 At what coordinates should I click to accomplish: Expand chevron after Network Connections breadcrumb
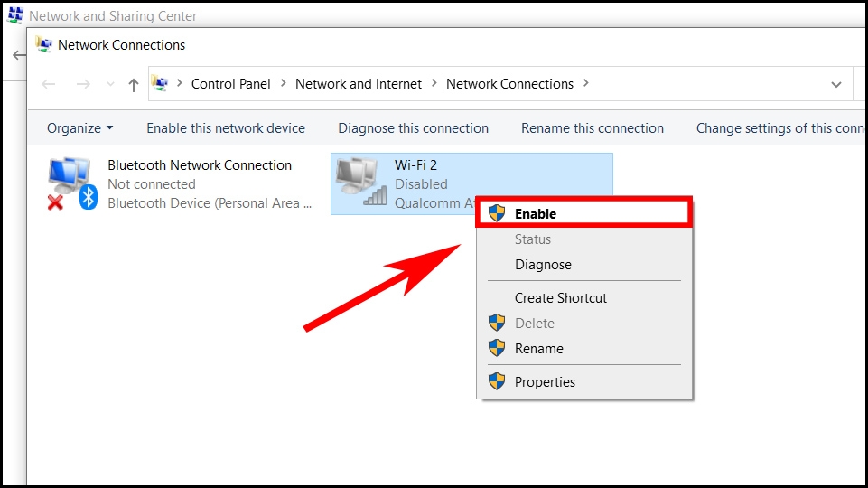586,84
